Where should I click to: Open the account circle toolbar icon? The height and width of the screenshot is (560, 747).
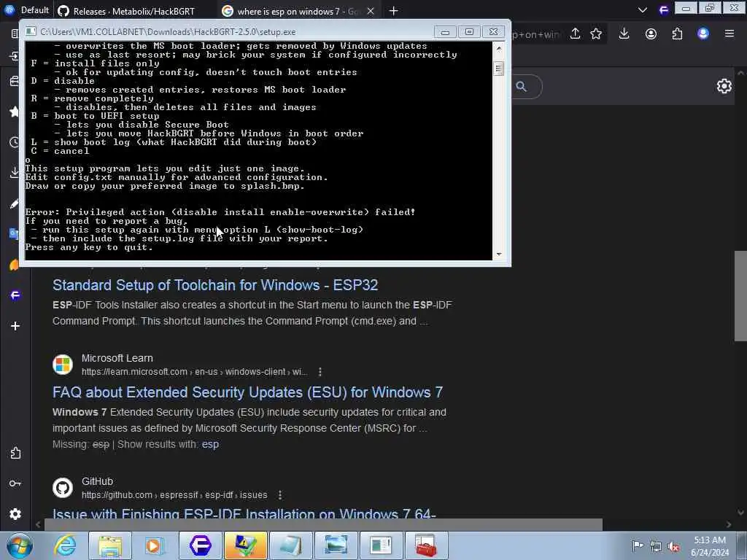pyautogui.click(x=651, y=34)
